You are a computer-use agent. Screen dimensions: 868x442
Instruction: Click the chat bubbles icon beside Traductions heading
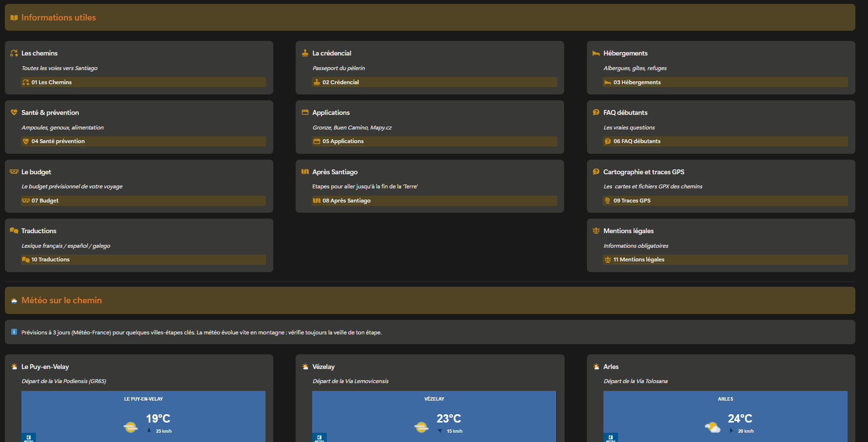[14, 231]
